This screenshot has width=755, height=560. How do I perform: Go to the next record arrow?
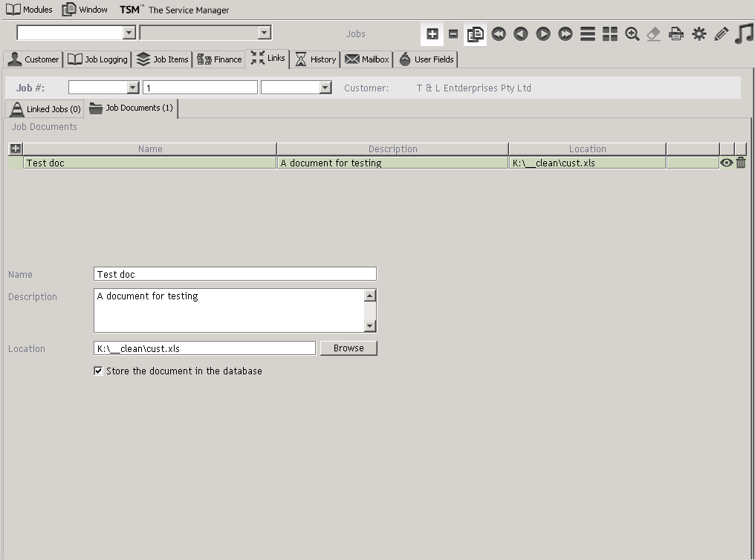(x=543, y=34)
